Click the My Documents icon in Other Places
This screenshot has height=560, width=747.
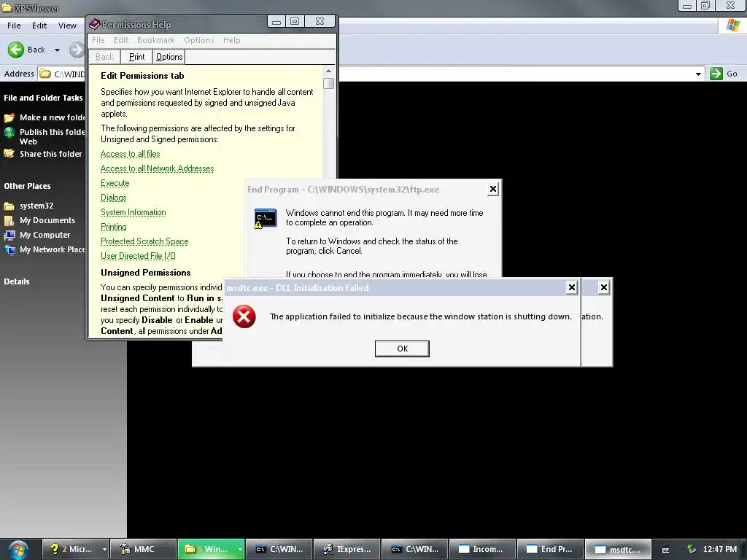(9, 220)
